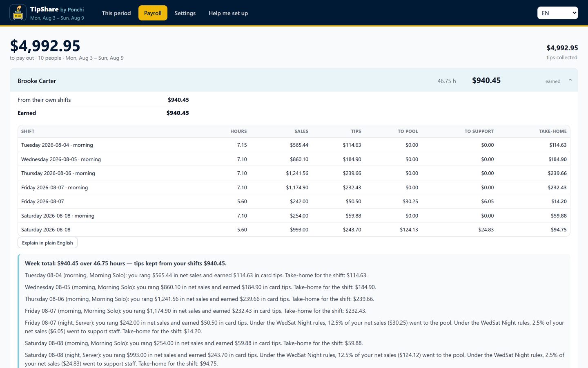Screen dimensions: 588x368
Task: Click the $6.05 To Support table cell
Action: [487, 202]
